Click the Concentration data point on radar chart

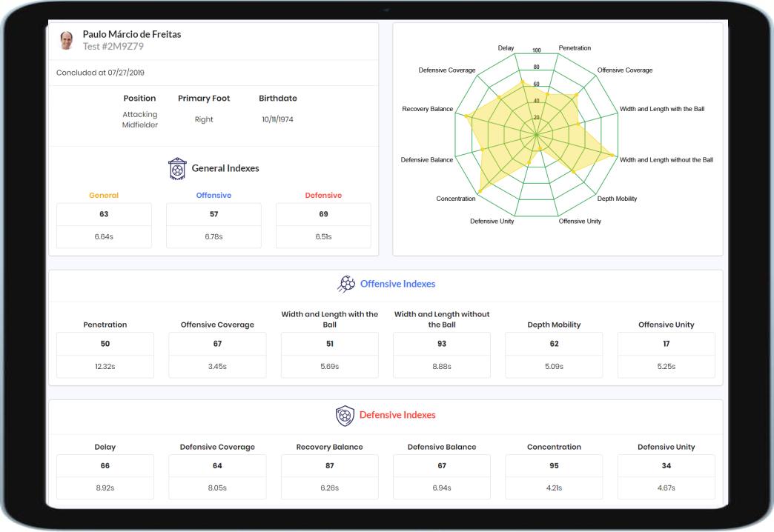480,191
